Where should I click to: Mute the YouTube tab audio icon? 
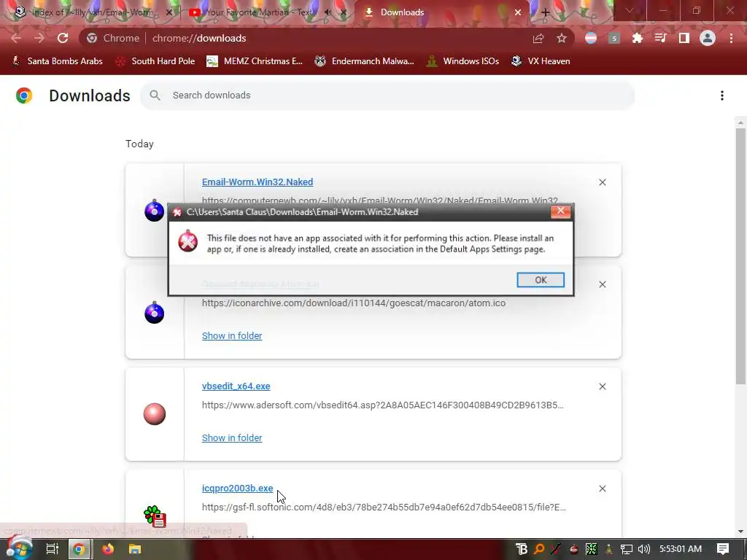(328, 12)
